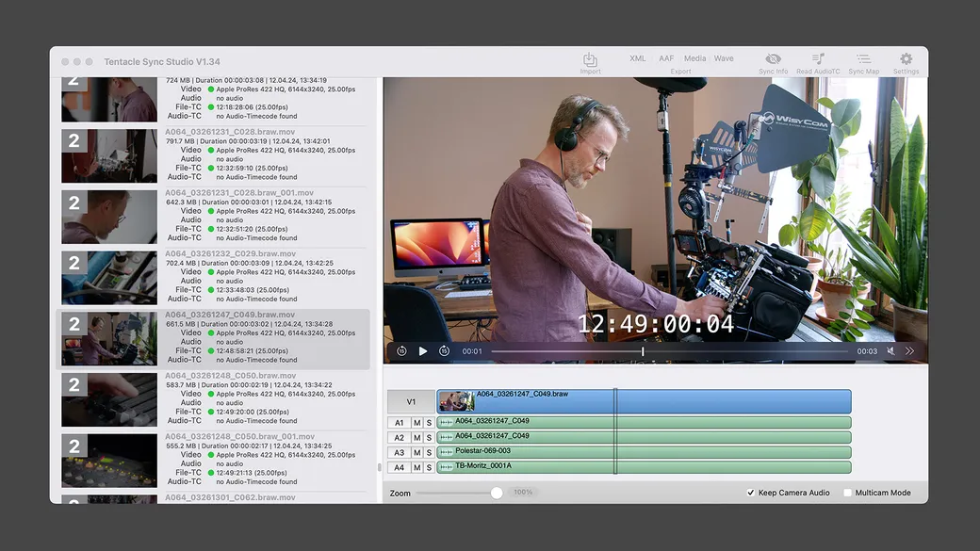Click the Media export option

pos(694,57)
